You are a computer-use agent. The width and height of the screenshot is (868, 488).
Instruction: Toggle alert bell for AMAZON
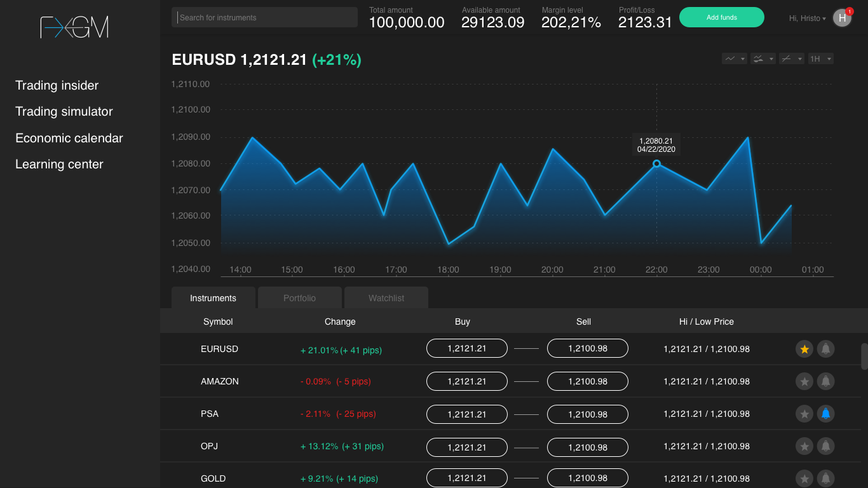(825, 381)
